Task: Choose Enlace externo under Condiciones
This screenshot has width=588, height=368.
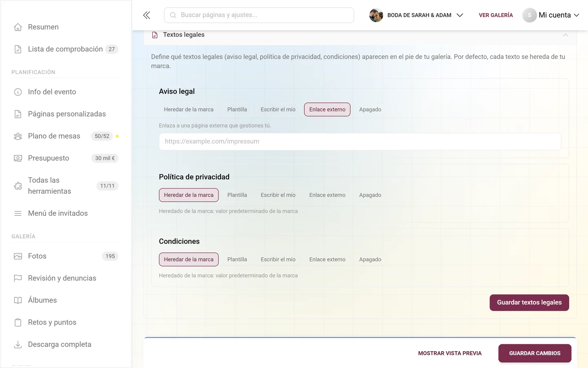Action: point(327,260)
